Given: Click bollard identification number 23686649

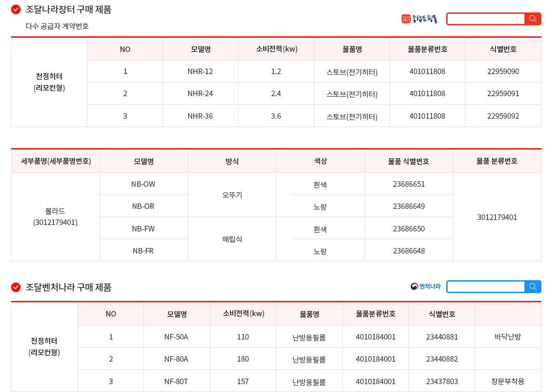Looking at the screenshot, I should [x=408, y=206].
